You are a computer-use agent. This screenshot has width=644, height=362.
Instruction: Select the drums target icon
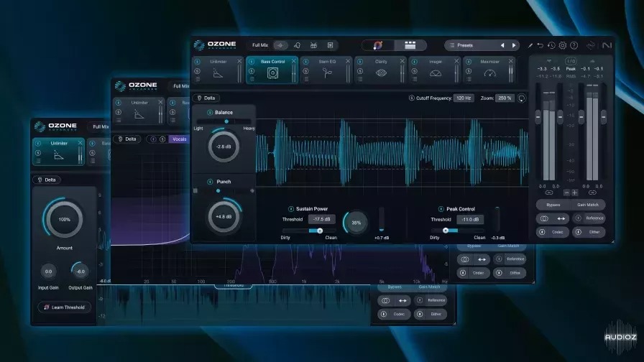314,45
